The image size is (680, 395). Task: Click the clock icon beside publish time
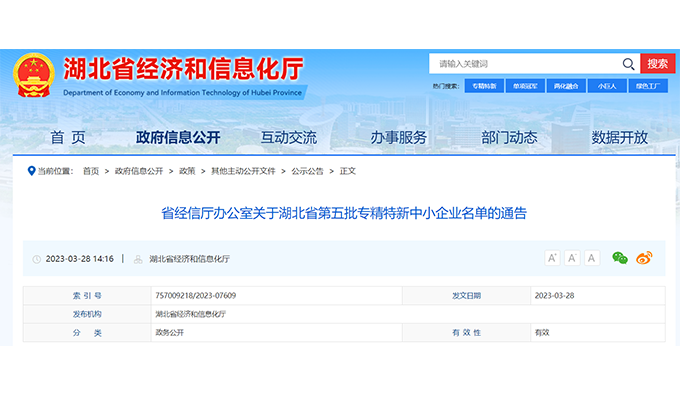(x=37, y=259)
